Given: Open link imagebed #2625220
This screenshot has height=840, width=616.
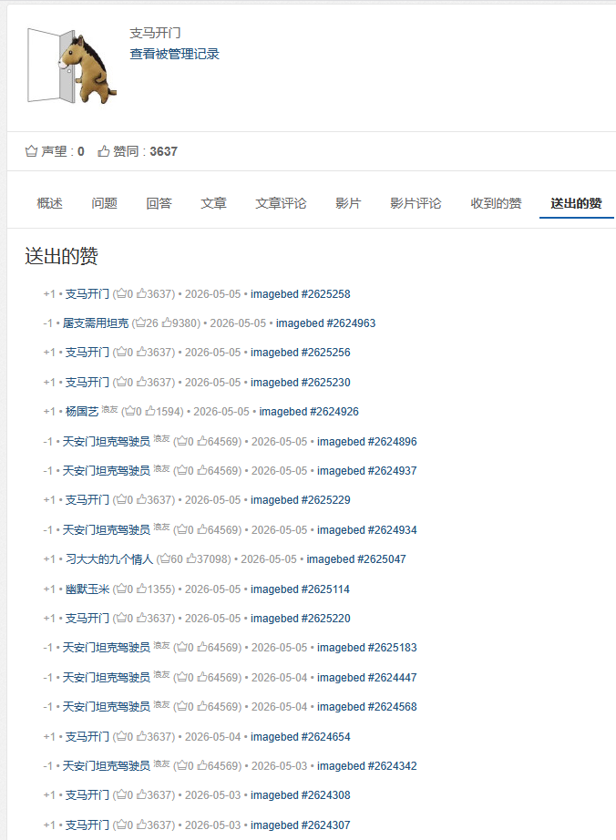Looking at the screenshot, I should 301,619.
